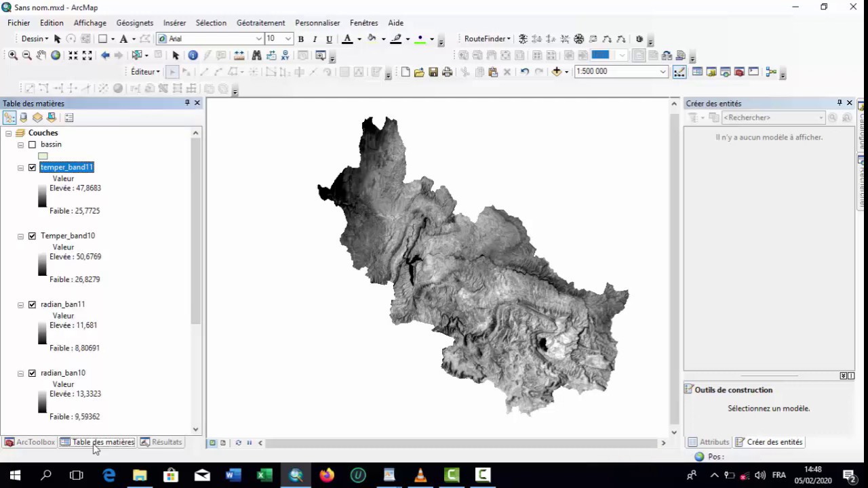Viewport: 868px width, 488px height.
Task: Collapse the Temper_band10 layer legend
Action: tap(20, 236)
